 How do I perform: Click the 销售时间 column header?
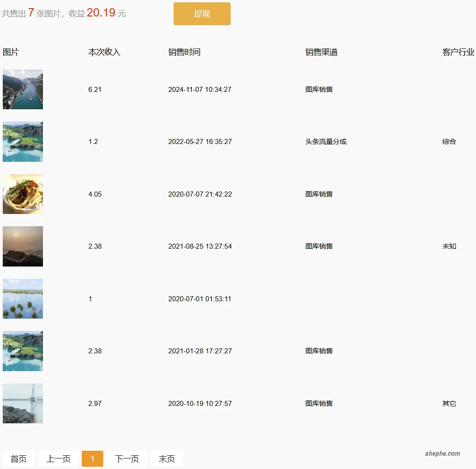(185, 52)
